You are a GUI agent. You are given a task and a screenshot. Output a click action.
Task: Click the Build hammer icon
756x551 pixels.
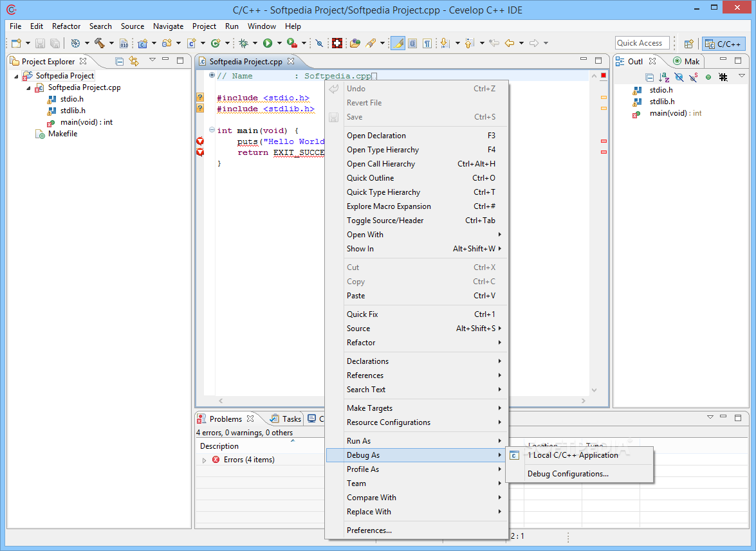point(100,43)
